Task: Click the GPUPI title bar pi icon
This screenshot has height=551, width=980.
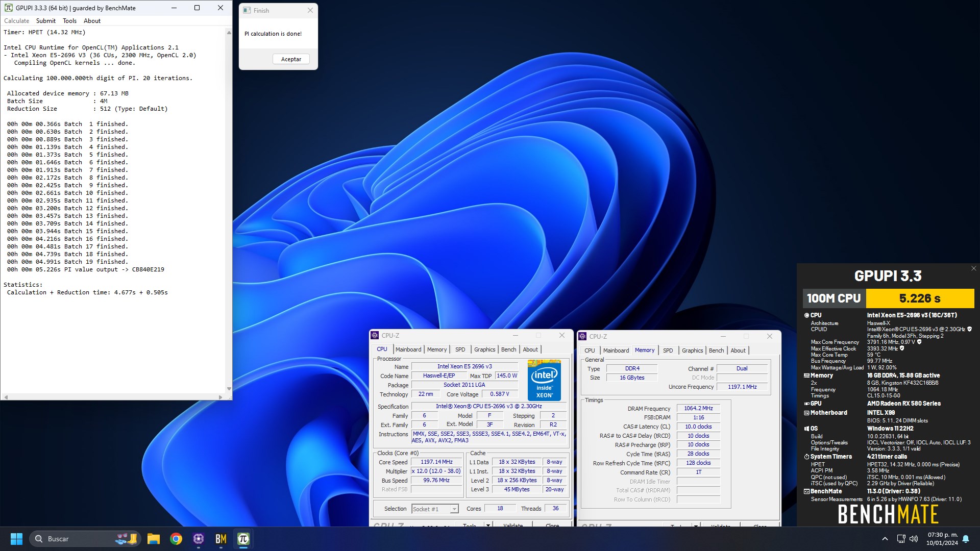Action: [x=9, y=8]
